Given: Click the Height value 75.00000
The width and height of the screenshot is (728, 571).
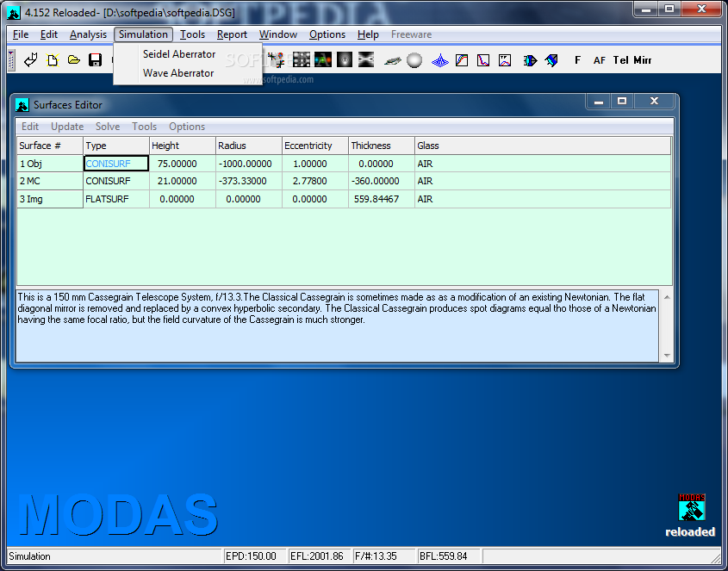Looking at the screenshot, I should coord(183,164).
